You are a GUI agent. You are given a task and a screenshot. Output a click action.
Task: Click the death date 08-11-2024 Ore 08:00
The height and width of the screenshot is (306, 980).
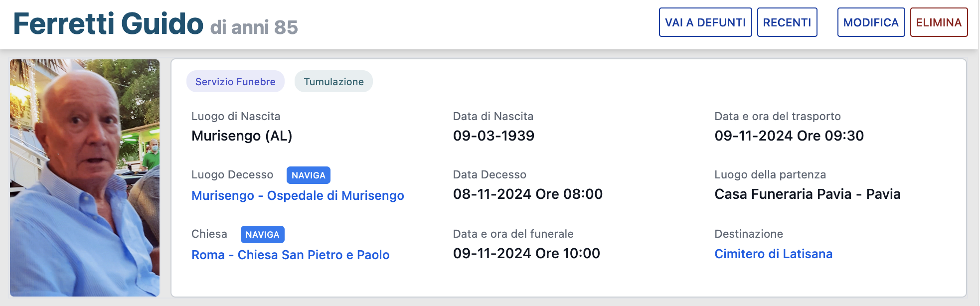click(x=527, y=194)
